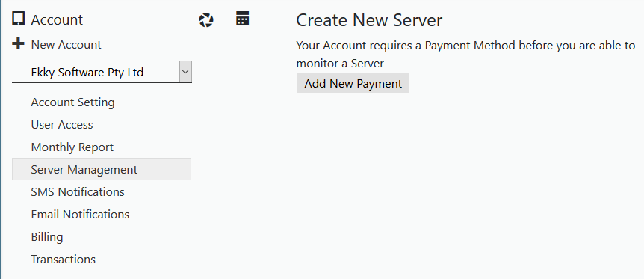Click the Add New Payment button
644x279 pixels.
353,83
